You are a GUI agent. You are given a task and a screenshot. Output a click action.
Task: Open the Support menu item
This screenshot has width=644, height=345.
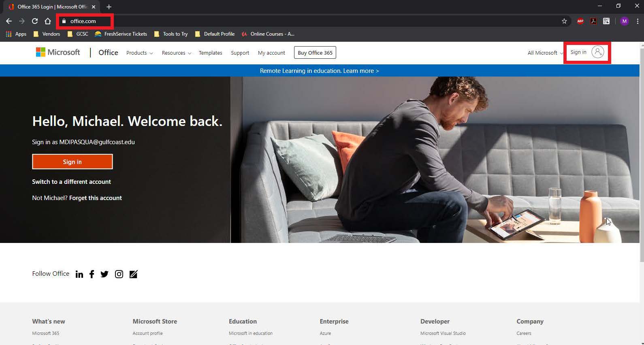[x=240, y=53]
